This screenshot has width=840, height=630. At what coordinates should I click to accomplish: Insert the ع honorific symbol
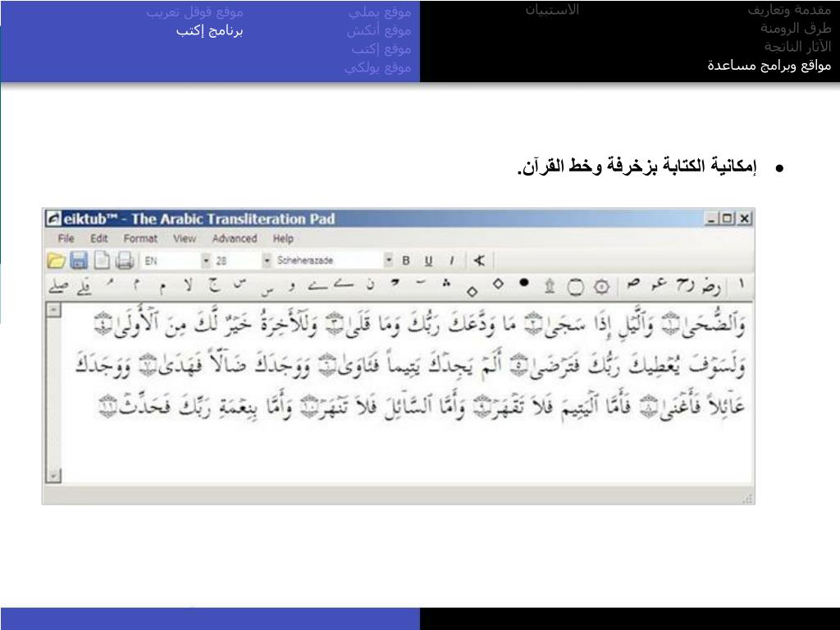point(659,283)
